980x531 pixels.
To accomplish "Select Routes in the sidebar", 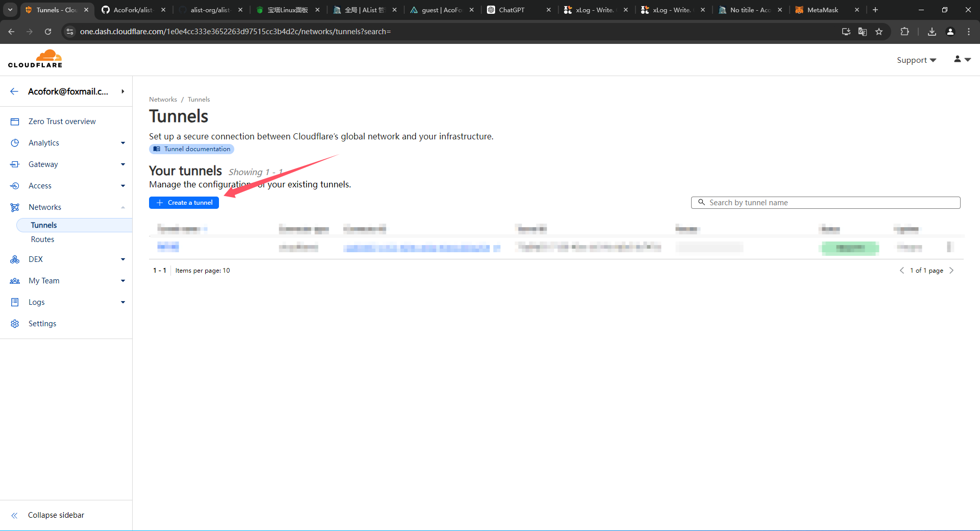I will (42, 239).
